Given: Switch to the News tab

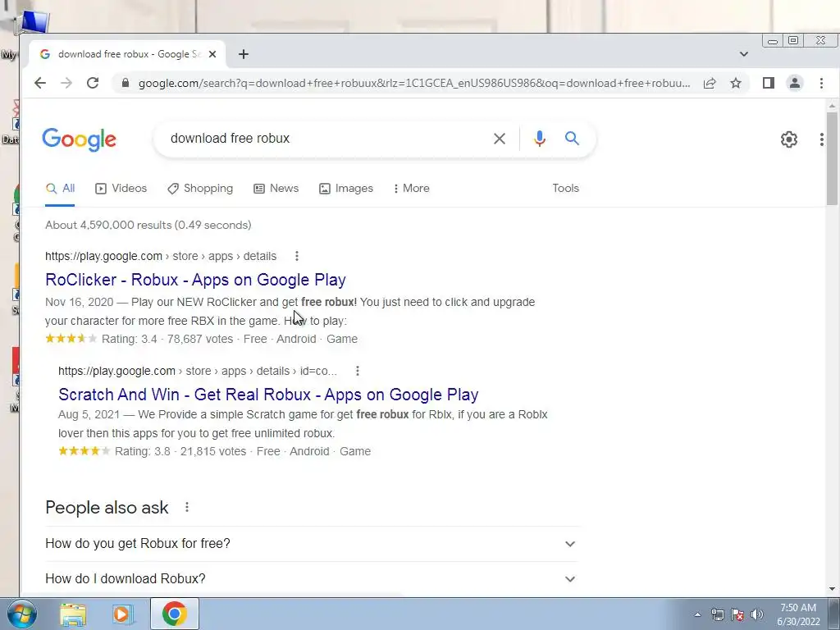Looking at the screenshot, I should point(276,189).
